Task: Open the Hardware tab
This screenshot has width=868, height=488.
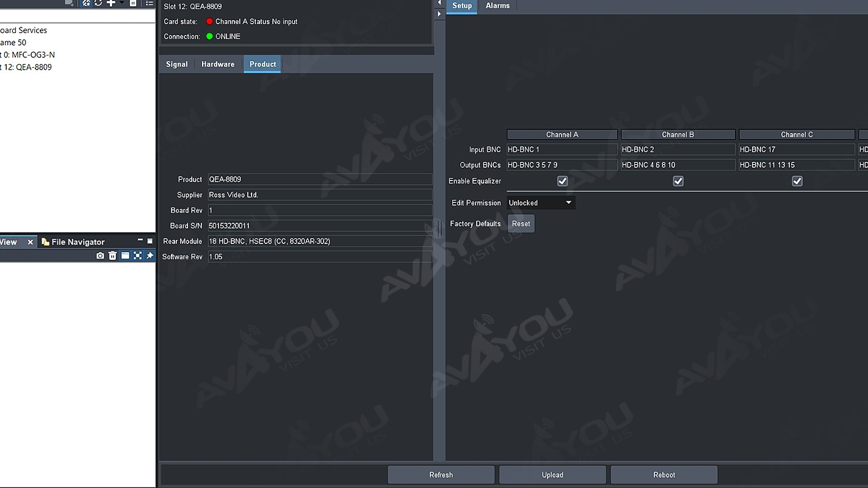Action: pyautogui.click(x=218, y=65)
